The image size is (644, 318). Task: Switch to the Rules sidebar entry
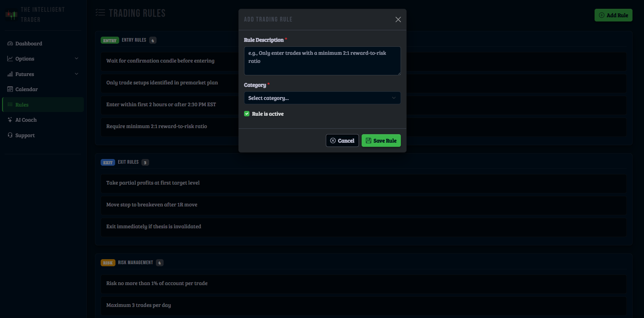coord(22,105)
